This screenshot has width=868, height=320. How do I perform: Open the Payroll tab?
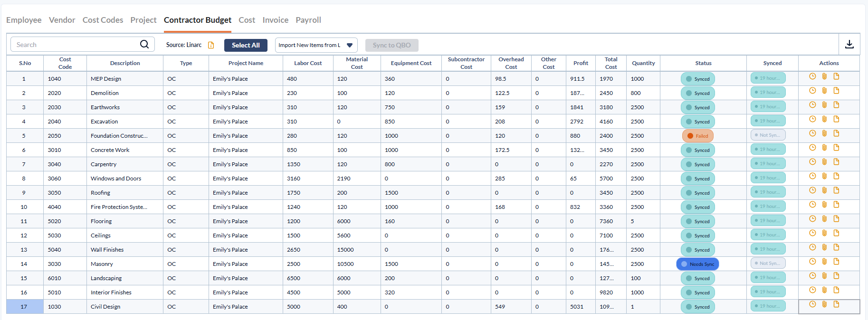(308, 20)
